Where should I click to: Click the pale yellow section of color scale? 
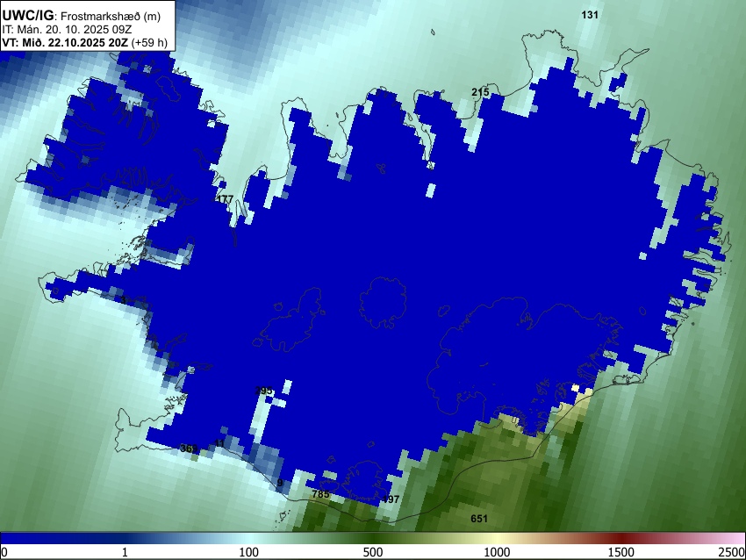pyautogui.click(x=497, y=538)
